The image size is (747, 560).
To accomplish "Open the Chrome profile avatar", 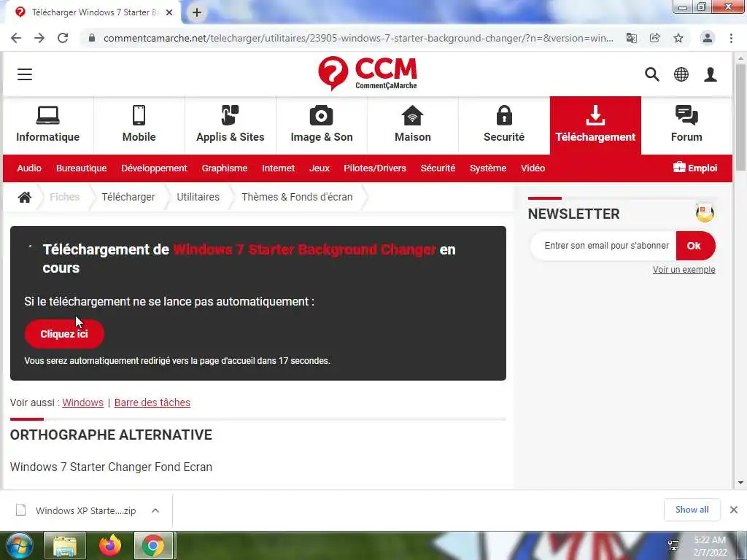I will pos(708,38).
